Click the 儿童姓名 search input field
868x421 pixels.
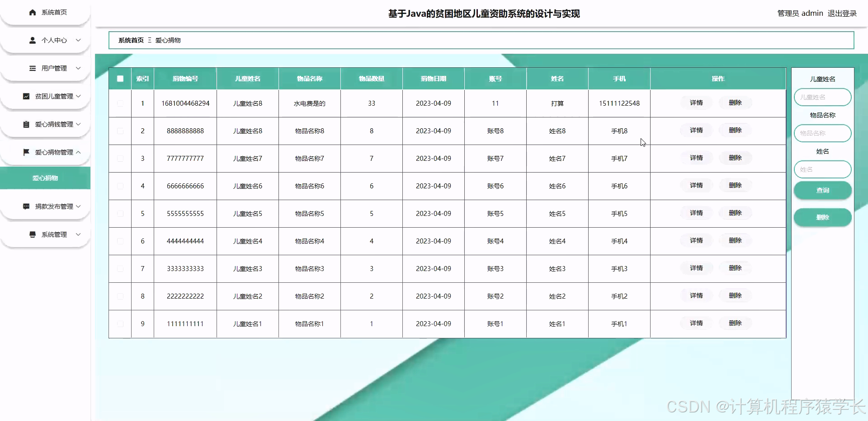tap(822, 97)
